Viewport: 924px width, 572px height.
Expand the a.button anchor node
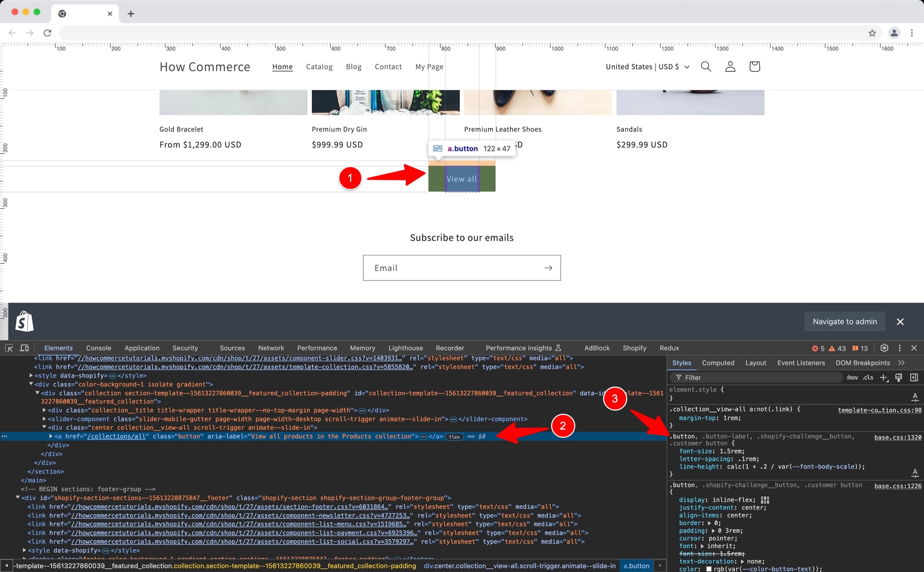pos(51,436)
